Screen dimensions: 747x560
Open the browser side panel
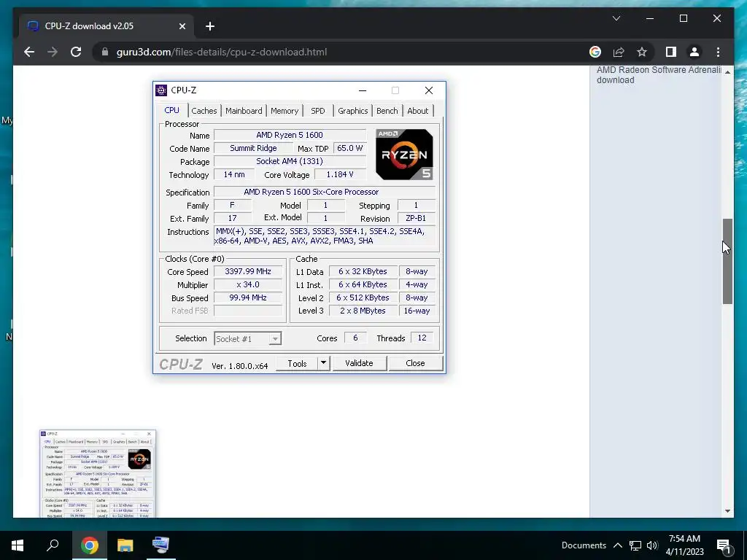tap(671, 52)
